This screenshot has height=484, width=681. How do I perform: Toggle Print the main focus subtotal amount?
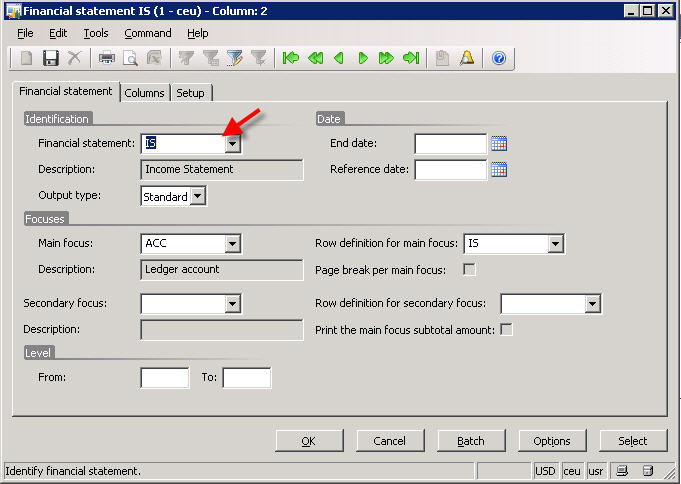[506, 330]
